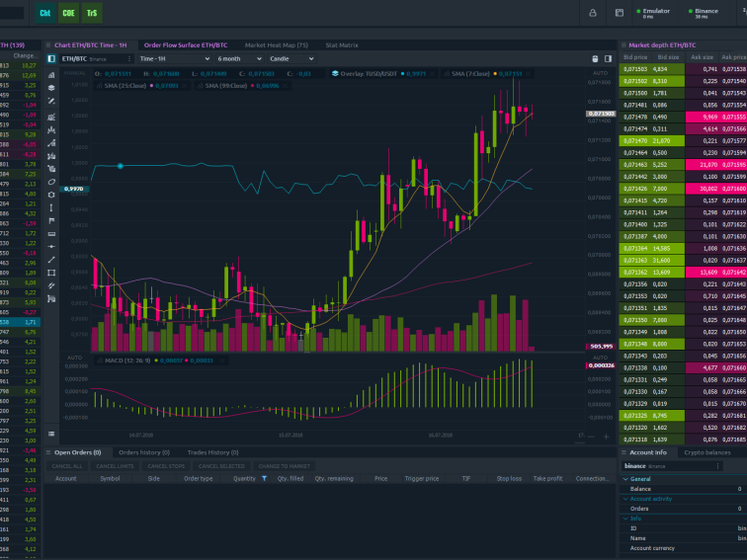The width and height of the screenshot is (747, 560).
Task: Switch to Order Flow Surface ETH/BTC tab
Action: [186, 45]
